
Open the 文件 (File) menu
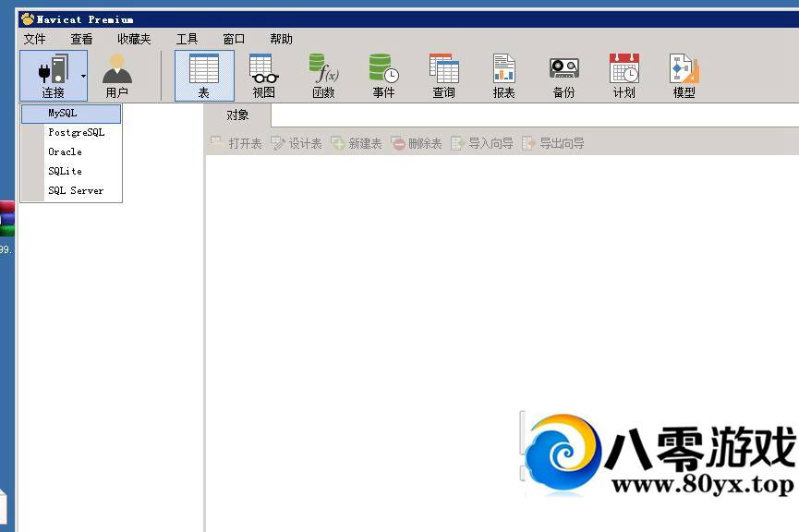pyautogui.click(x=35, y=39)
